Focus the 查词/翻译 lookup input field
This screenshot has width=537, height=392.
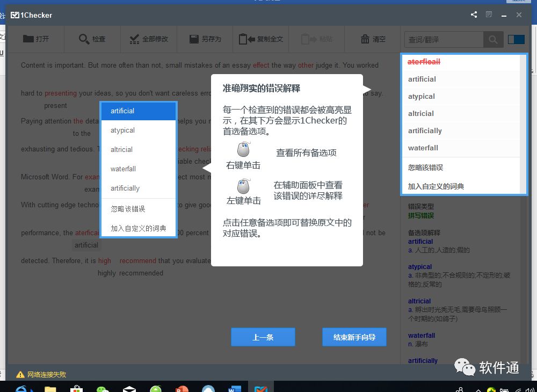pyautogui.click(x=444, y=40)
